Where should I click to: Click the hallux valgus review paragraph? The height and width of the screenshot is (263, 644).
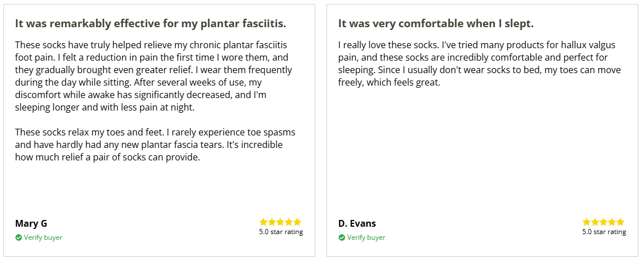(479, 63)
